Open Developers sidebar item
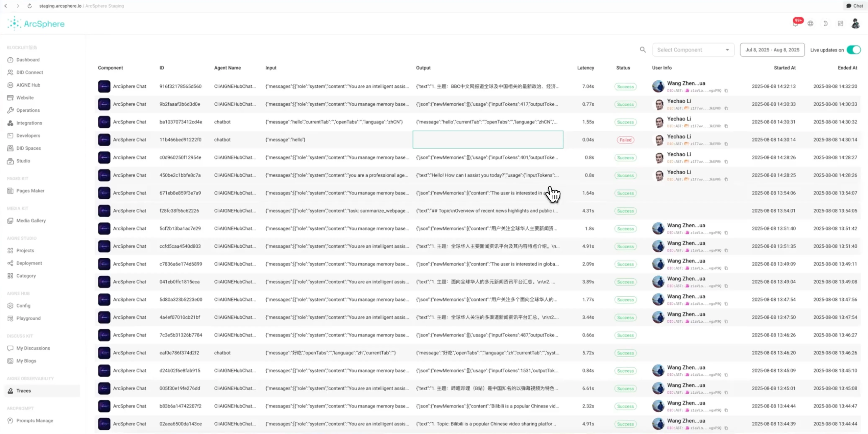868x434 pixels. (28, 135)
